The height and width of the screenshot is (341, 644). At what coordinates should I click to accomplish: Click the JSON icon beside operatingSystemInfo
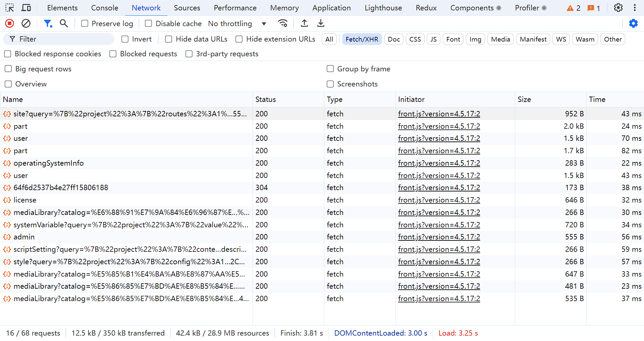click(x=7, y=163)
